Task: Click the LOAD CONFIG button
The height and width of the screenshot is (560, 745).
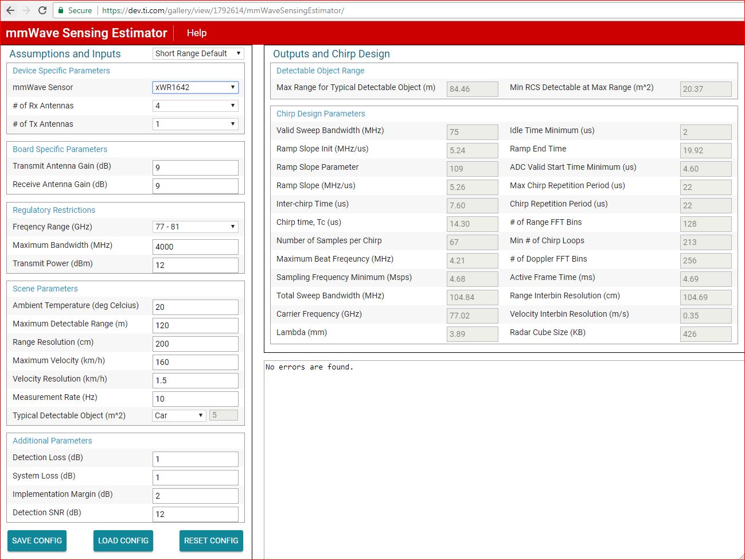Action: pyautogui.click(x=123, y=540)
